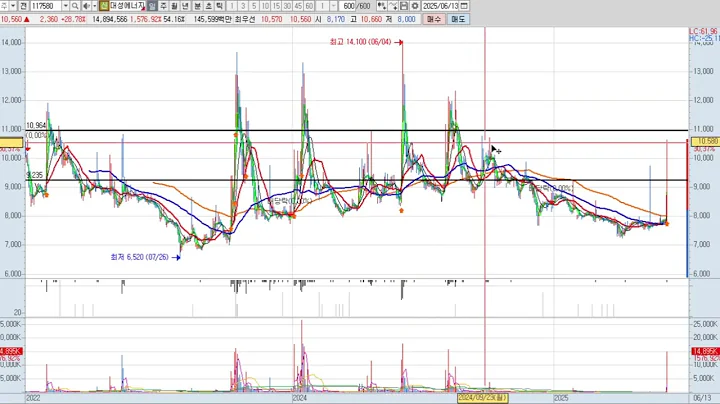Choose the 45 interval button
This screenshot has height=404, width=720.
(x=298, y=6)
